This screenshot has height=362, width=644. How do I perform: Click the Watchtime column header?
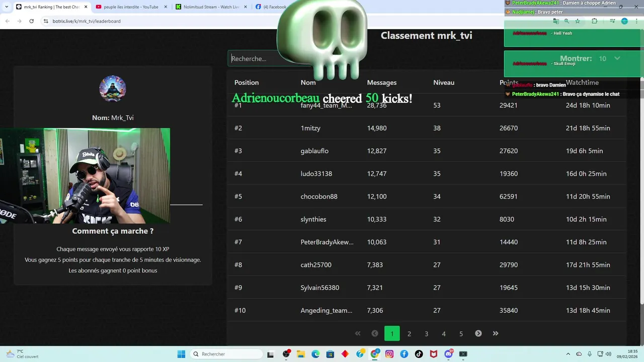582,82
